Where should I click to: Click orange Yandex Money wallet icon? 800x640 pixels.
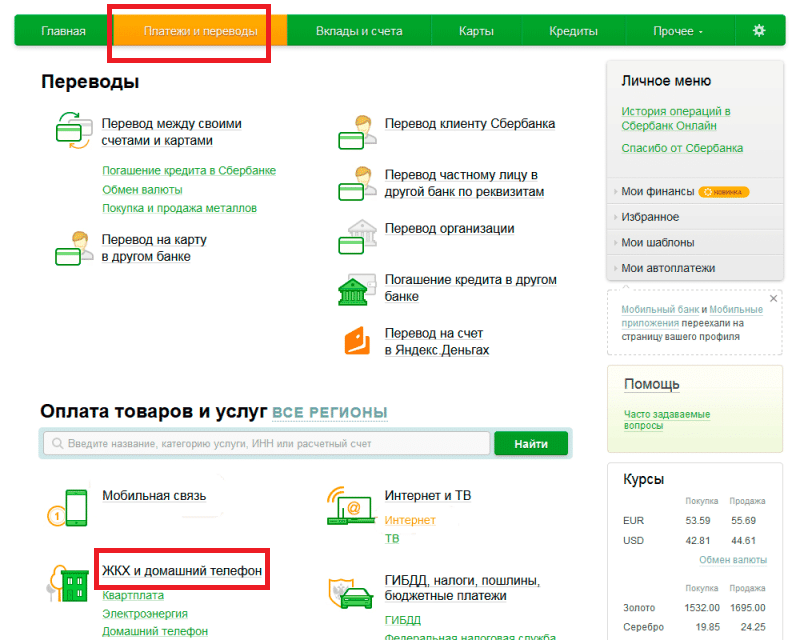[357, 340]
